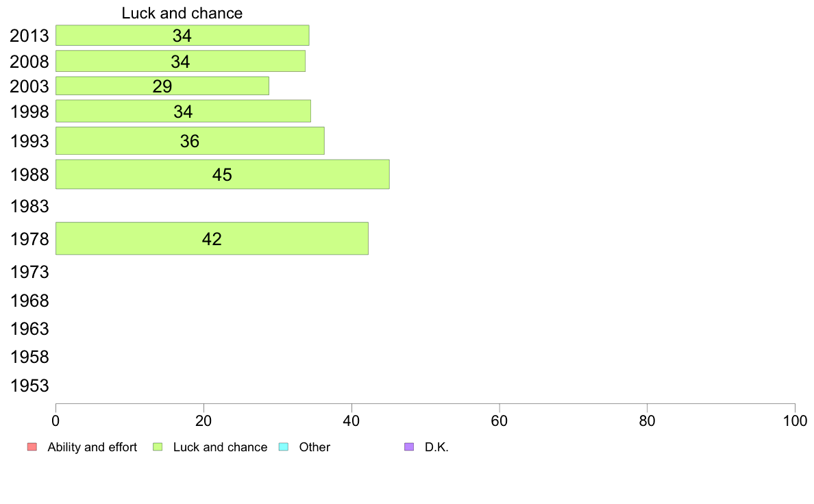The image size is (814, 504).
Task: Click the 100 tick on x-axis
Action: point(795,421)
